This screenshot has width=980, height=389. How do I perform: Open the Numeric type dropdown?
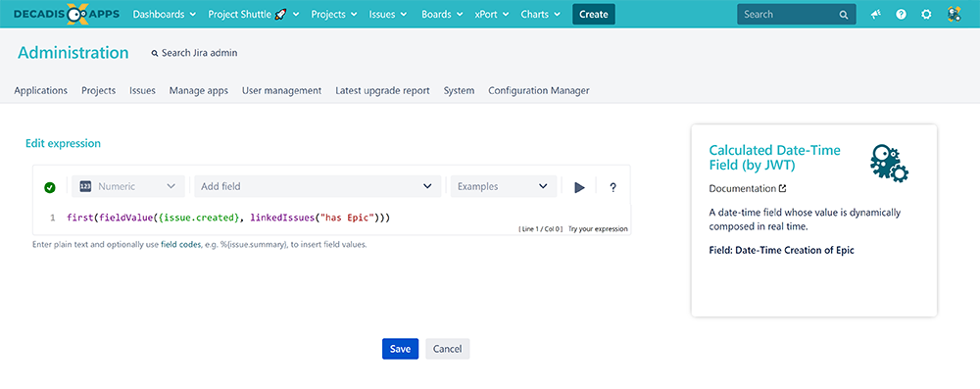[x=128, y=186]
